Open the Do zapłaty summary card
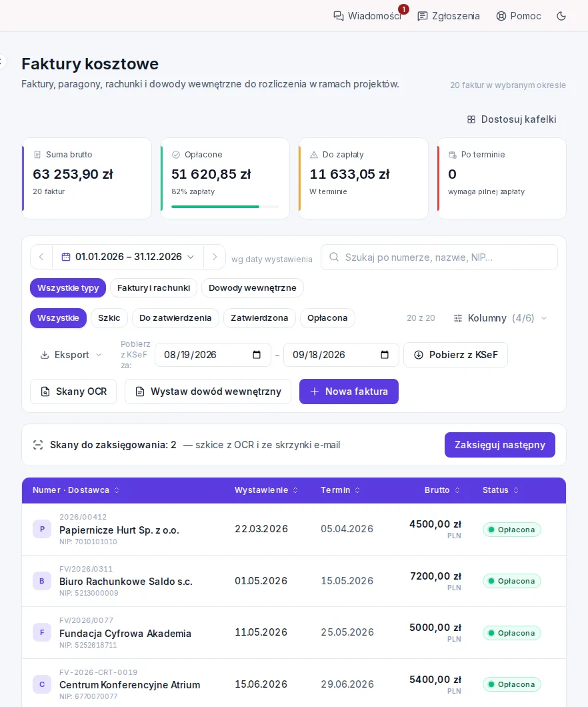This screenshot has height=707, width=588. click(363, 179)
